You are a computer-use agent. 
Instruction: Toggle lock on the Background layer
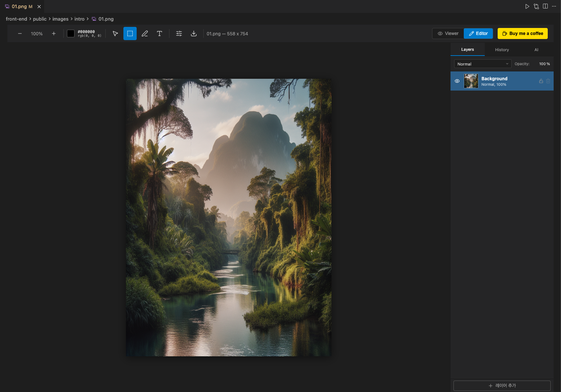(541, 81)
